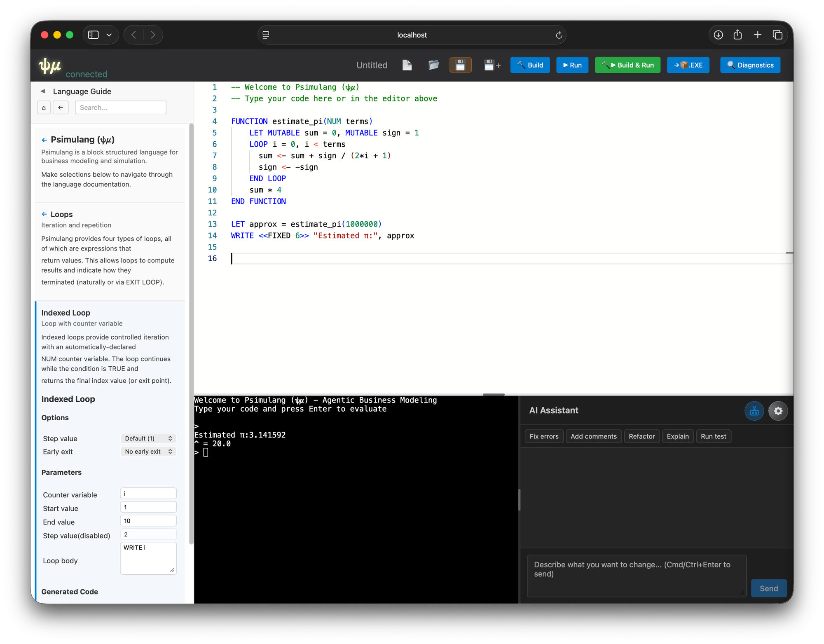Open the Early exit dropdown

148,452
